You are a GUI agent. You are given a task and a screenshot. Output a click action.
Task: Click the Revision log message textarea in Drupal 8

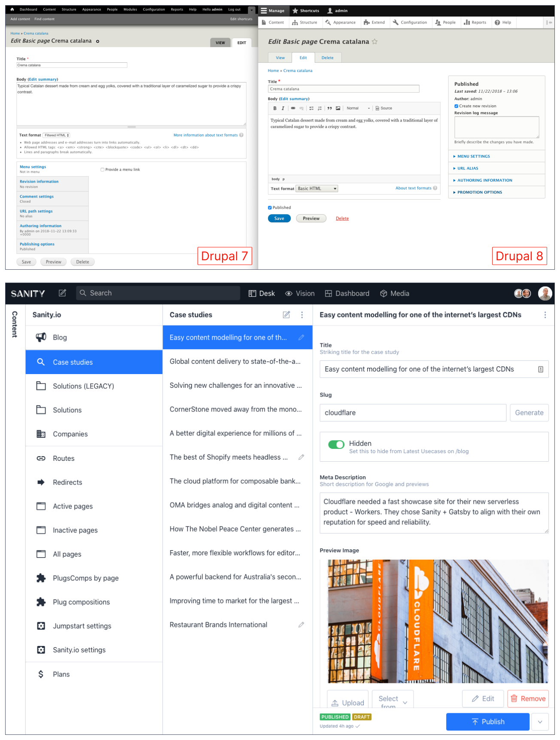(x=496, y=127)
